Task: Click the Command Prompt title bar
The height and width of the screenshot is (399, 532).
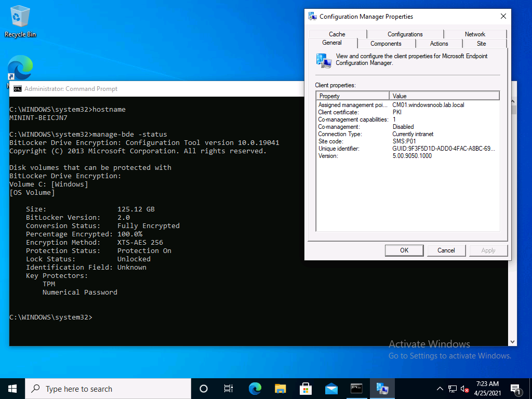Action: point(157,89)
